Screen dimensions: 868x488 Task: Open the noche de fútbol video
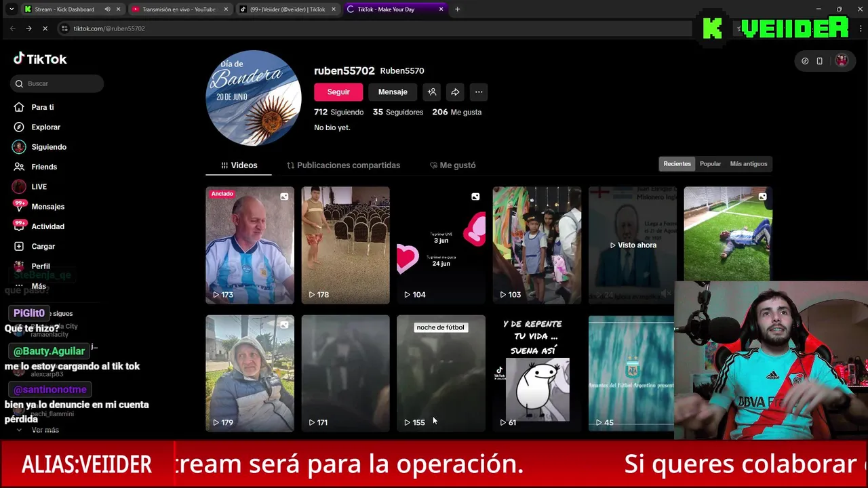click(441, 373)
